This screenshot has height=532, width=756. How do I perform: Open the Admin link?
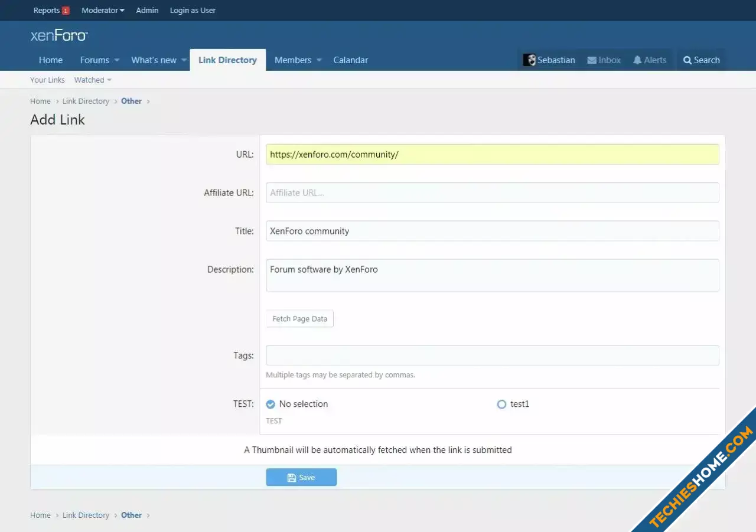(x=147, y=11)
